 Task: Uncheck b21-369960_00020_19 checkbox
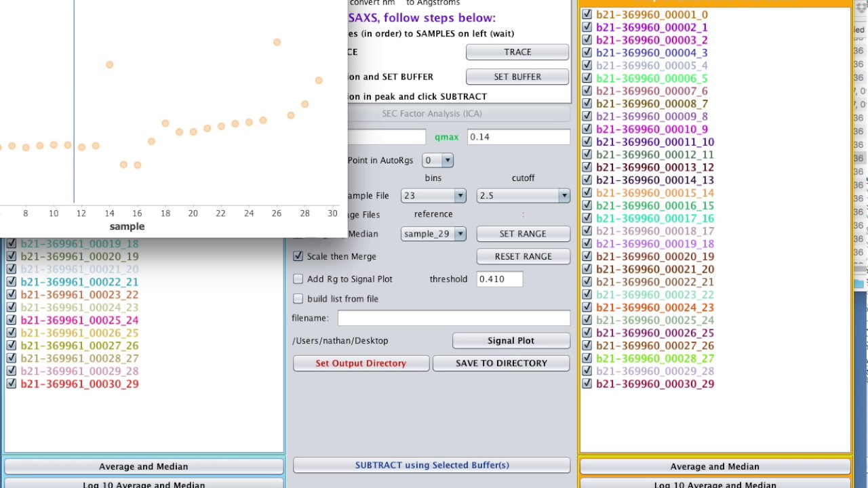tap(587, 256)
